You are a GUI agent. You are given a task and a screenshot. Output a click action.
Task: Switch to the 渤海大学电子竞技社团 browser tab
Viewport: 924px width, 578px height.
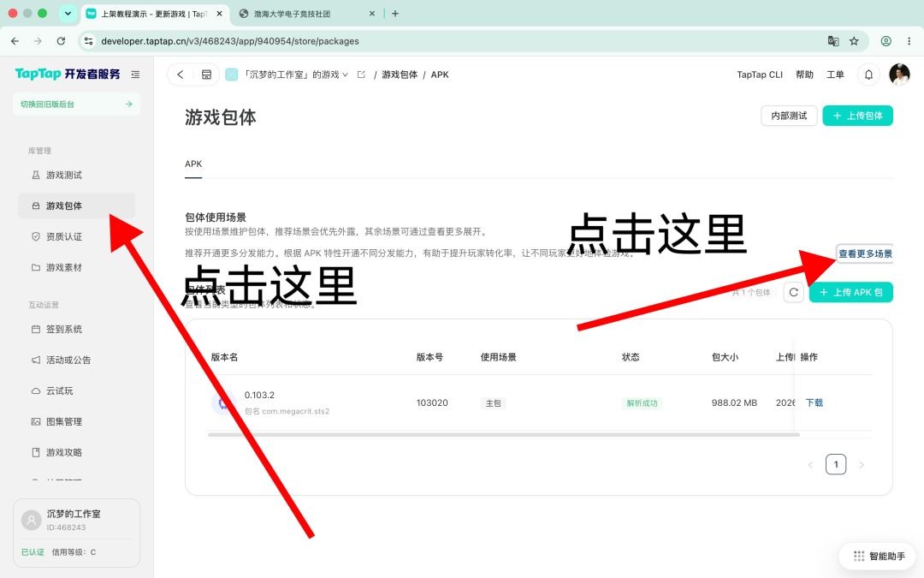click(305, 13)
